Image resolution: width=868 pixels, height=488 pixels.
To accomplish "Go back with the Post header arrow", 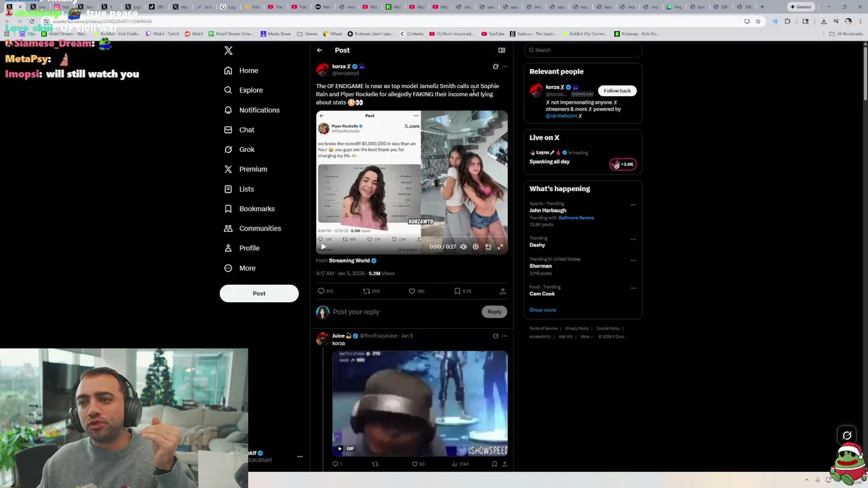I will [319, 50].
